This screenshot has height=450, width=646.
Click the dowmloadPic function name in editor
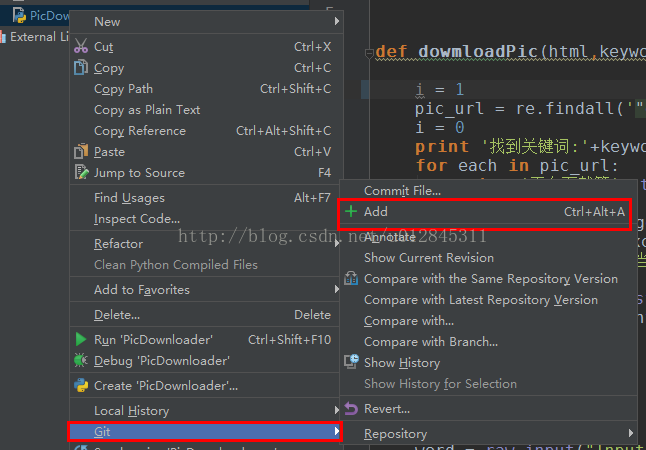(478, 52)
